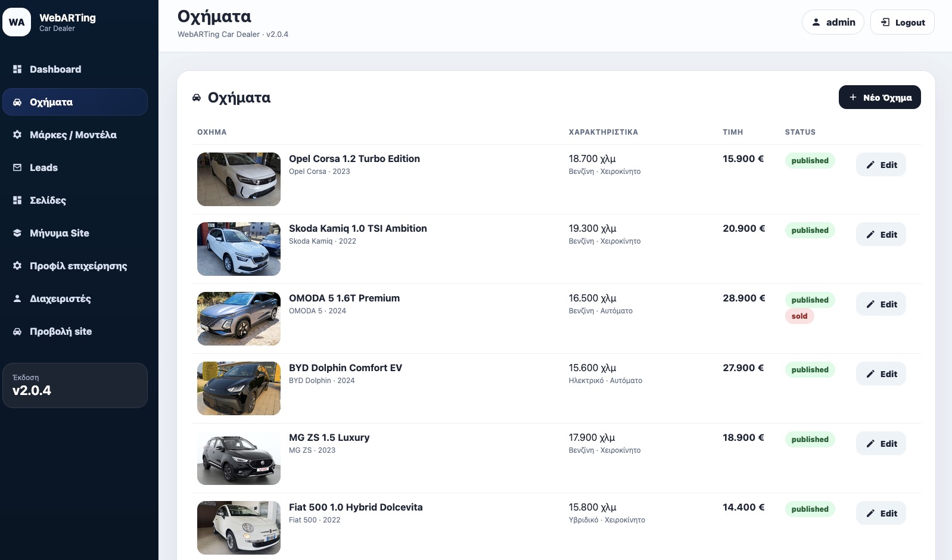Click the title Opel Corsa 1.2 Turbo Edition
Viewport: 952px width, 560px height.
(x=354, y=158)
